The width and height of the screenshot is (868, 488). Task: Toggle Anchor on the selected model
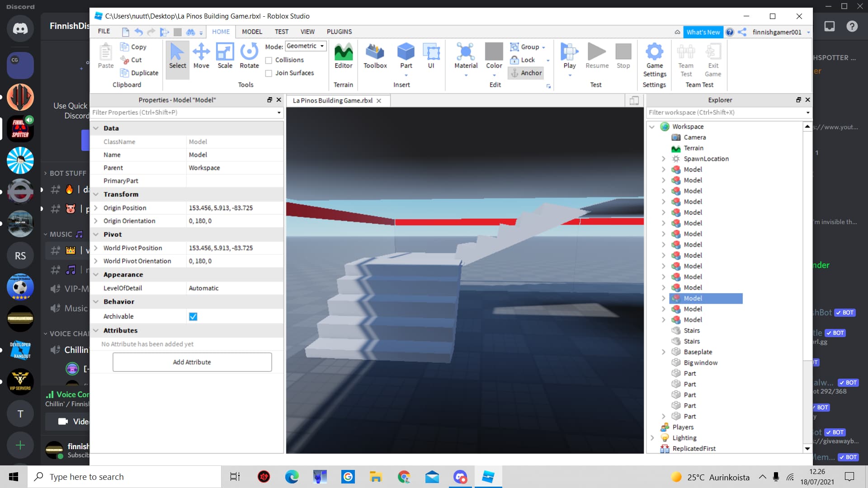pos(526,73)
